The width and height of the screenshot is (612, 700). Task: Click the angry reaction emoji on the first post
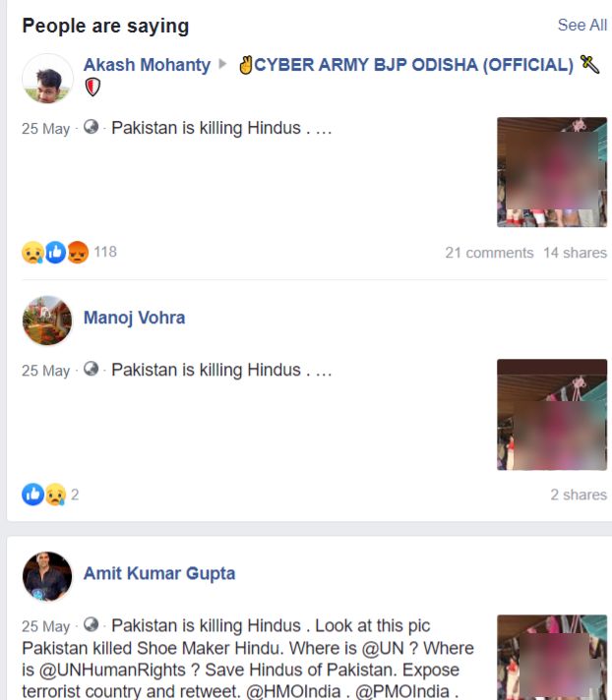click(78, 253)
